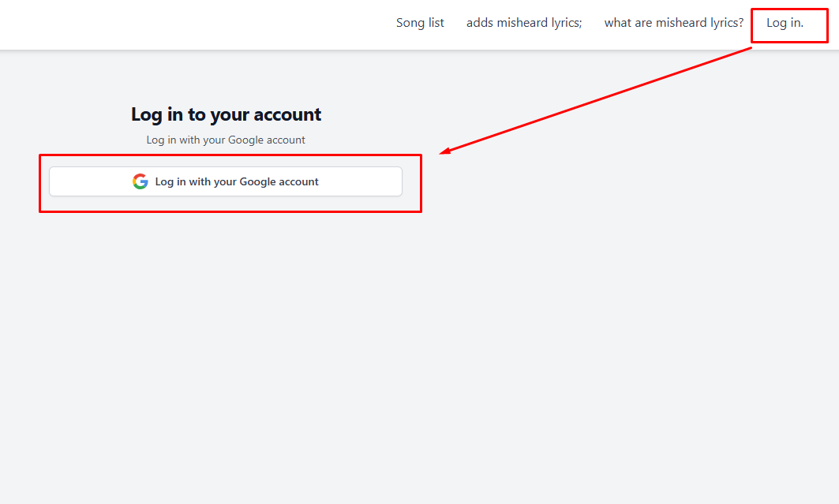Navigate to Song list from the header
This screenshot has width=839, height=504.
click(420, 22)
